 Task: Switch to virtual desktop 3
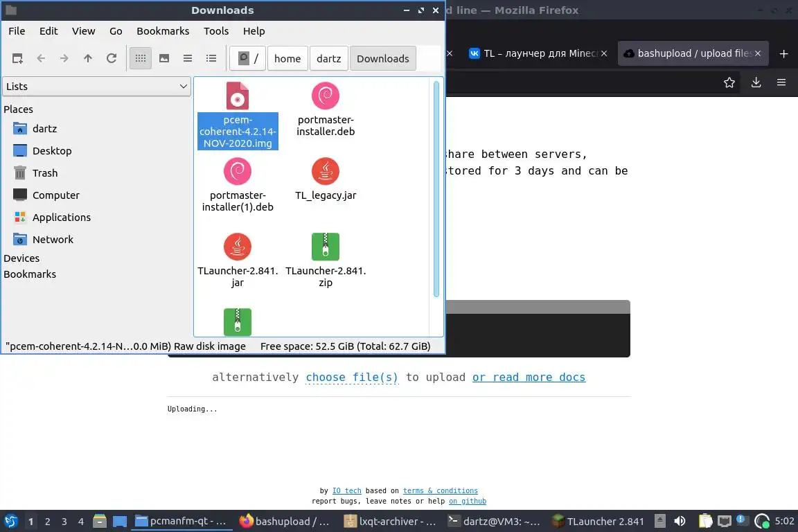pyautogui.click(x=64, y=522)
